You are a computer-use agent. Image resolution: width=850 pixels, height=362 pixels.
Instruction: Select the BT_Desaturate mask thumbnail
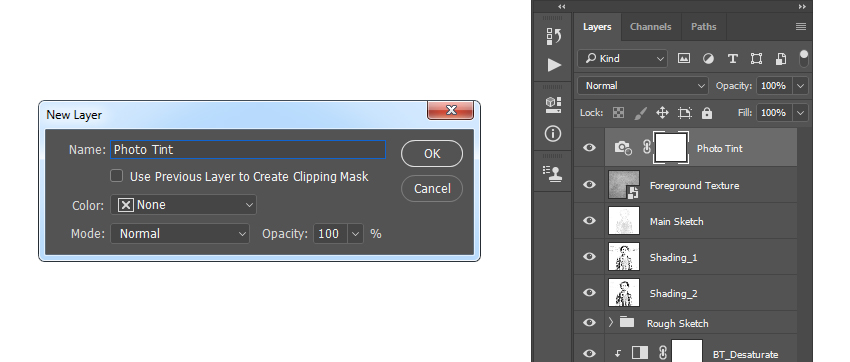point(687,351)
